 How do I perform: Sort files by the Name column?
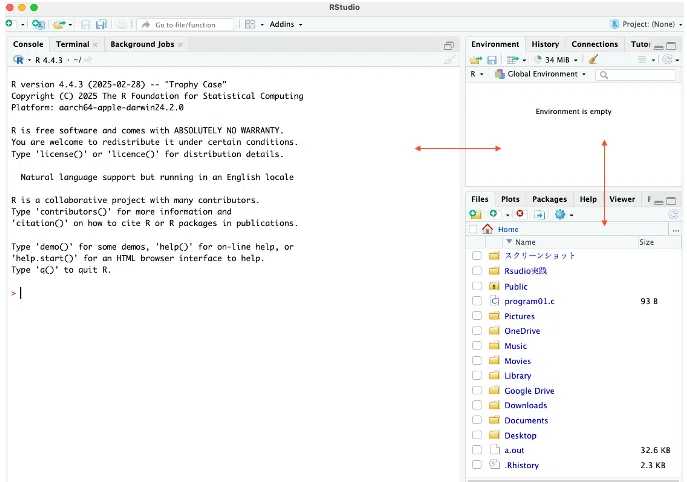(525, 242)
